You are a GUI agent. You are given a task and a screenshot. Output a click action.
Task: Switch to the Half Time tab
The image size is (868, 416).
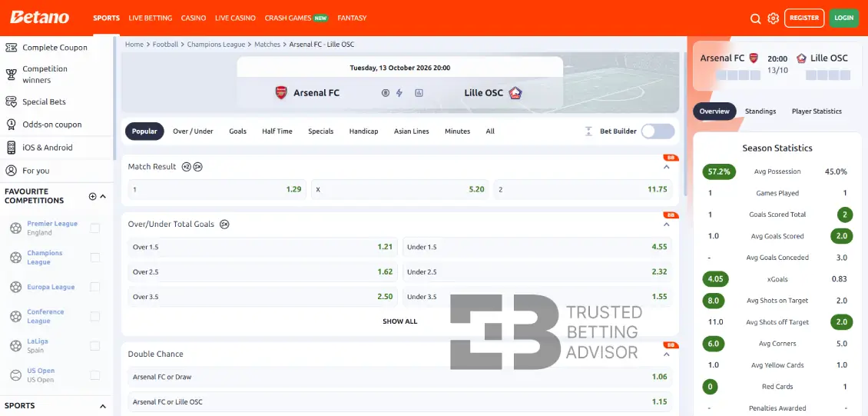(277, 131)
